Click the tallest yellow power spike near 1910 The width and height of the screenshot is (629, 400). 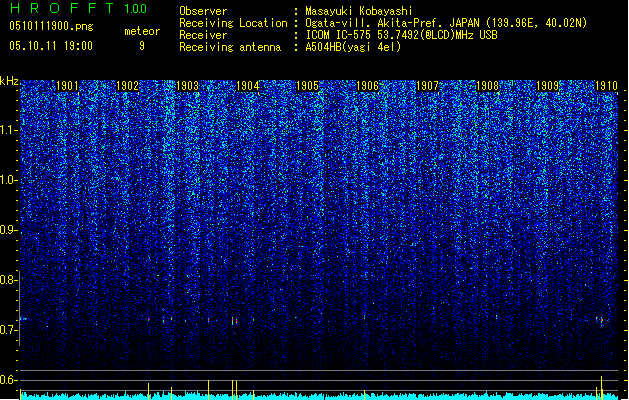tap(601, 388)
